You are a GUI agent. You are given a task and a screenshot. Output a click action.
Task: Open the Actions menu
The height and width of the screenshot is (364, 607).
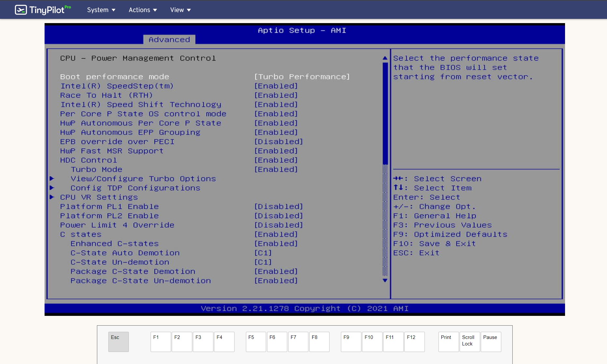[142, 10]
